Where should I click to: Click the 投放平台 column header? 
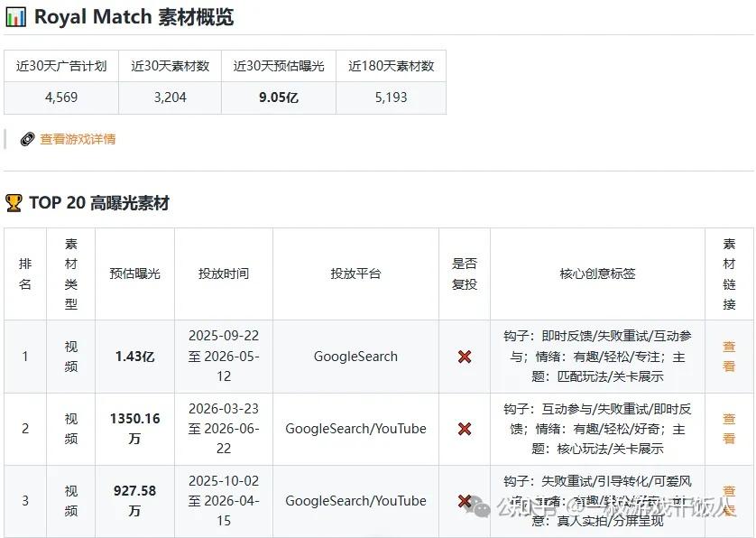[355, 274]
